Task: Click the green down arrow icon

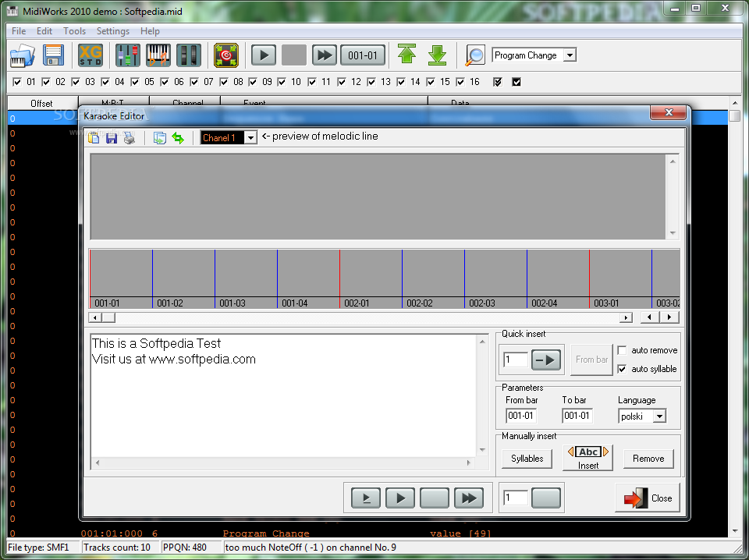Action: pyautogui.click(x=437, y=55)
